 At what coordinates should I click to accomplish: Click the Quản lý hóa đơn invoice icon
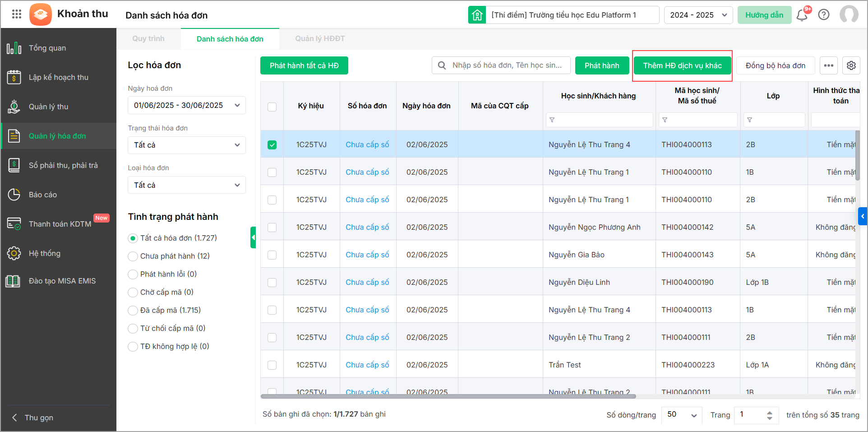[14, 136]
